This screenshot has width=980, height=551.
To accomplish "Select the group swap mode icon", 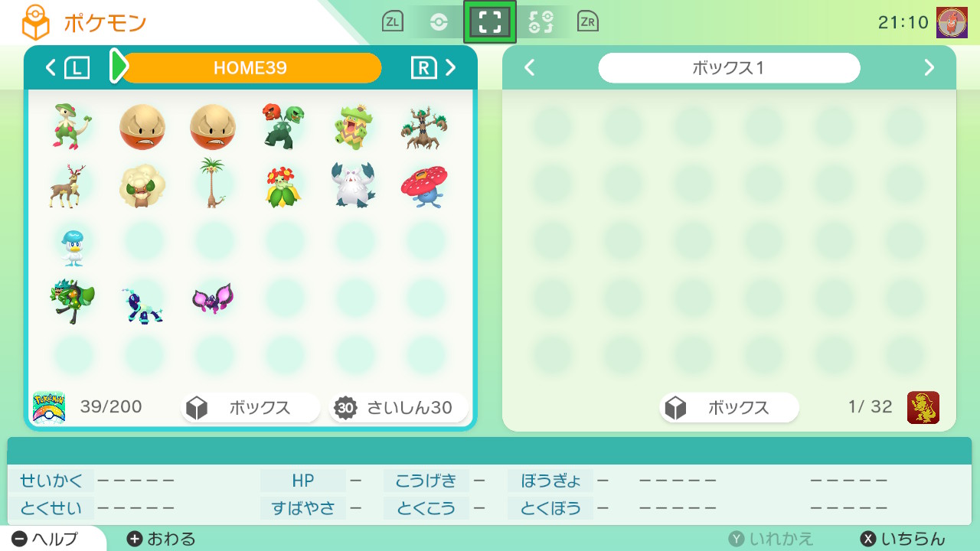I will (x=541, y=22).
